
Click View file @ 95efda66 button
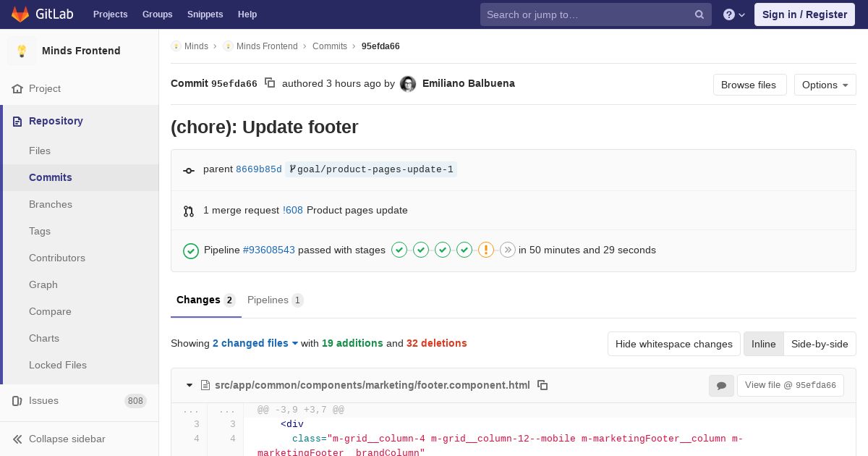[x=791, y=385]
